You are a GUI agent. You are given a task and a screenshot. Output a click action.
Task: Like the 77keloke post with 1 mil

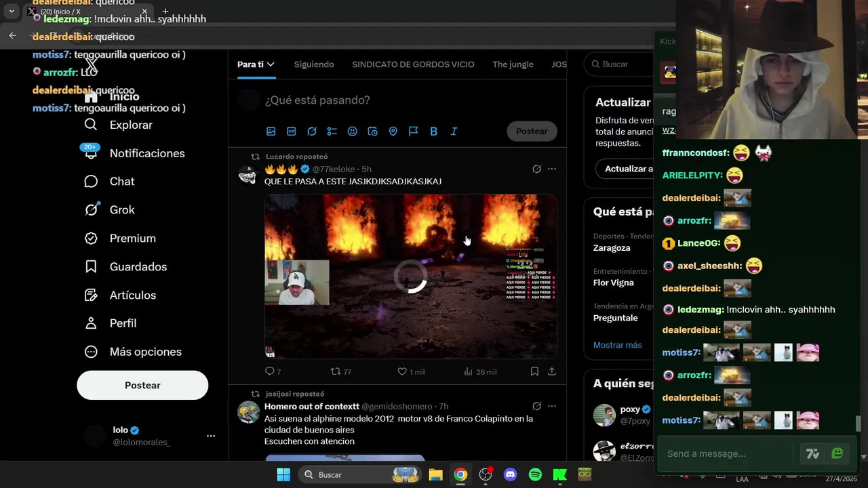pos(411,371)
